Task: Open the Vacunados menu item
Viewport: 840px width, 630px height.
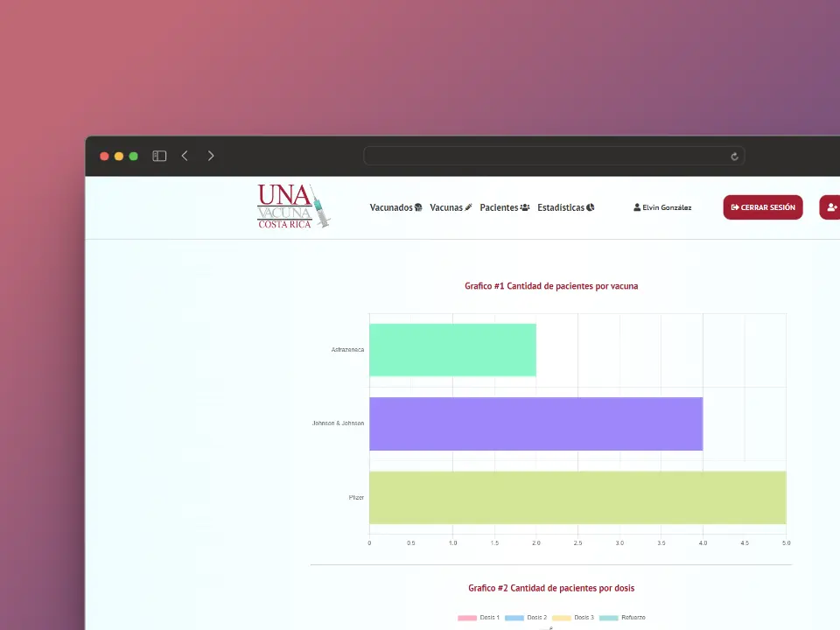Action: coord(395,207)
